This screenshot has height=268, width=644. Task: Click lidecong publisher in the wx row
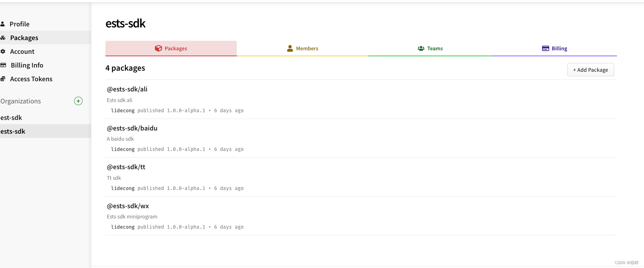coord(123,227)
